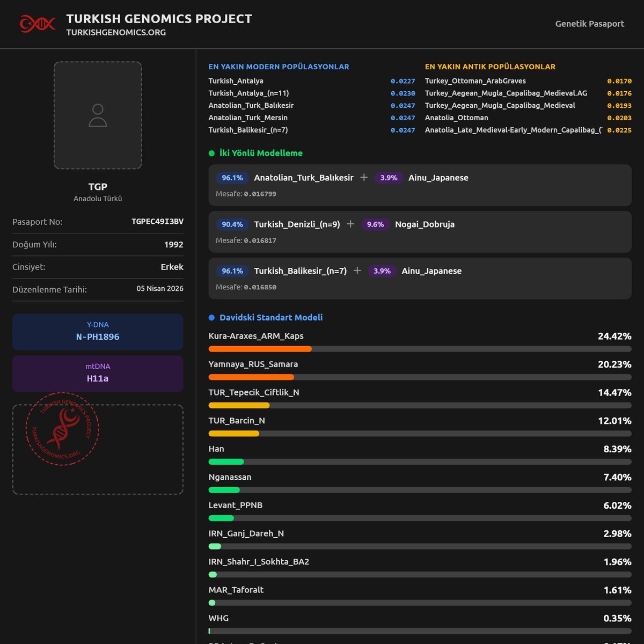Click the Turkish Genomics Project DNA logo
The width and height of the screenshot is (644, 644).
[36, 24]
